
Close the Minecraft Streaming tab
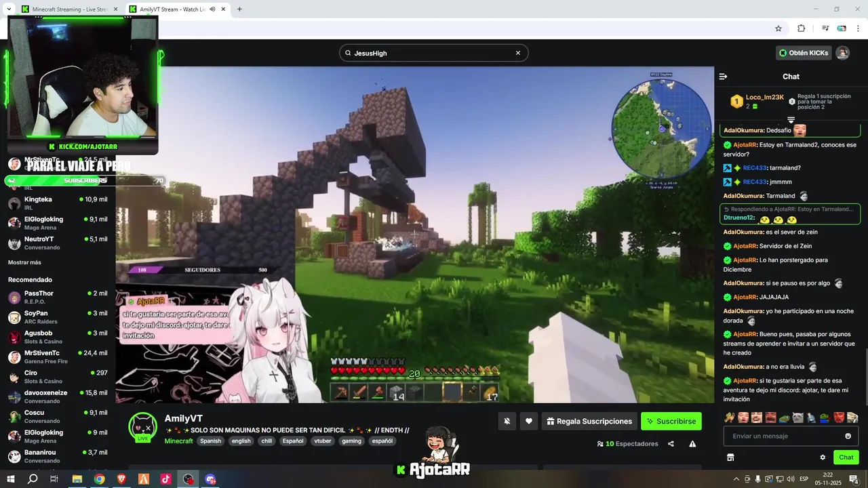(115, 9)
